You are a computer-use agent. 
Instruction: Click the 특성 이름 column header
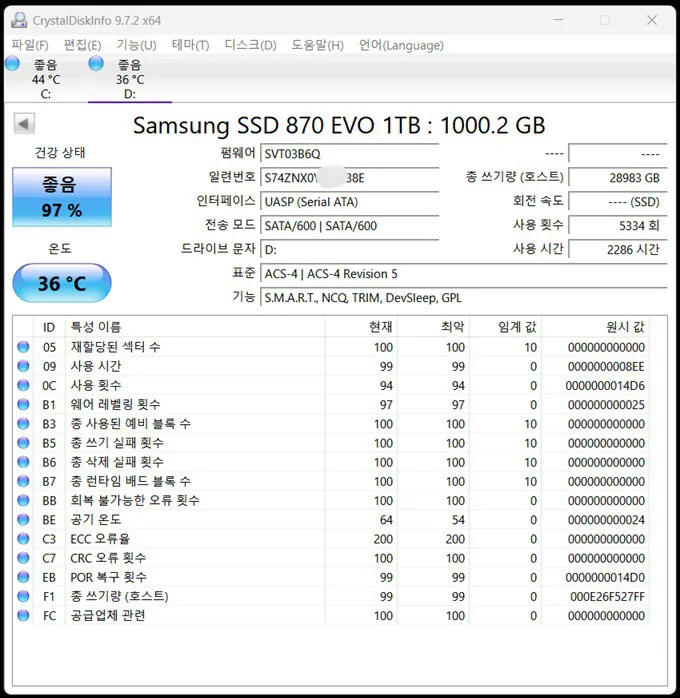point(195,327)
